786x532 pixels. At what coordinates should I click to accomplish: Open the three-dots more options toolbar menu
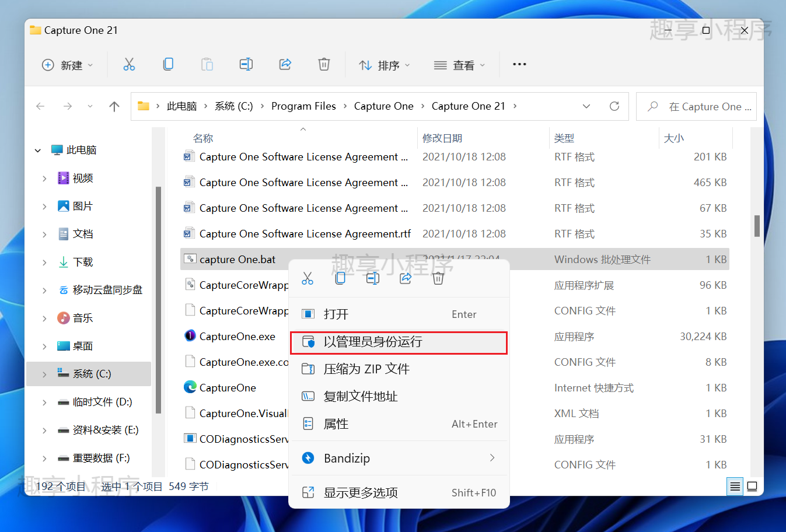[x=519, y=64]
